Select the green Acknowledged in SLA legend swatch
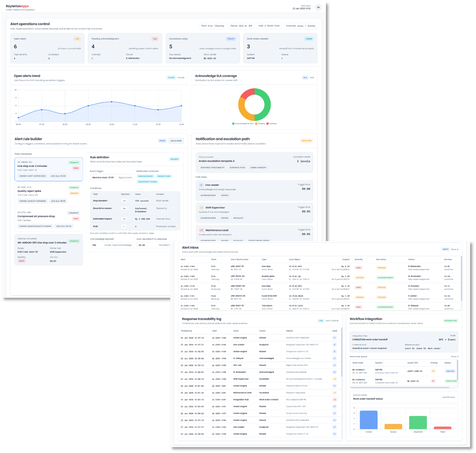The width and height of the screenshot is (476, 453). click(x=233, y=123)
